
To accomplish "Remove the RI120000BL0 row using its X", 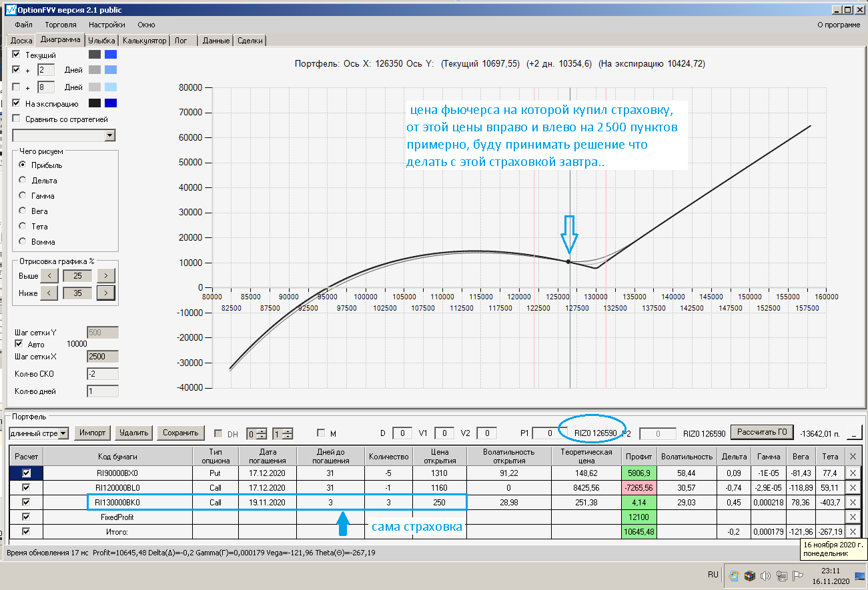I will pyautogui.click(x=853, y=487).
